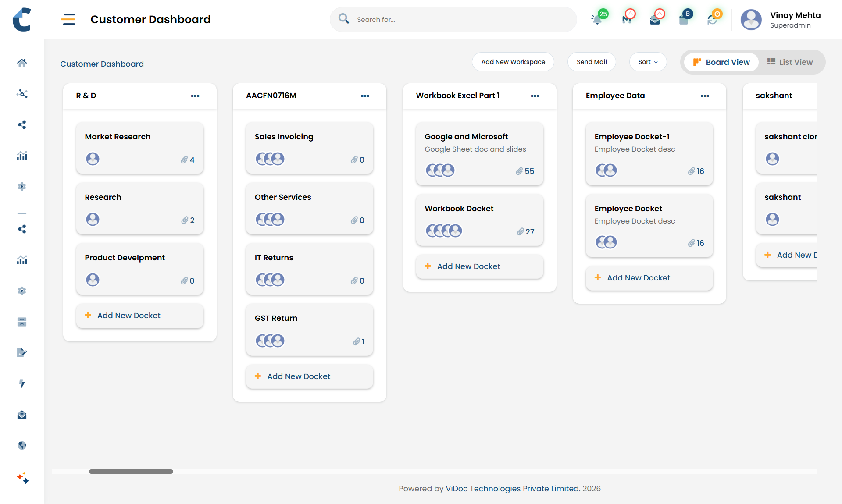This screenshot has height=504, width=842.
Task: Click the Search for input field
Action: point(460,20)
